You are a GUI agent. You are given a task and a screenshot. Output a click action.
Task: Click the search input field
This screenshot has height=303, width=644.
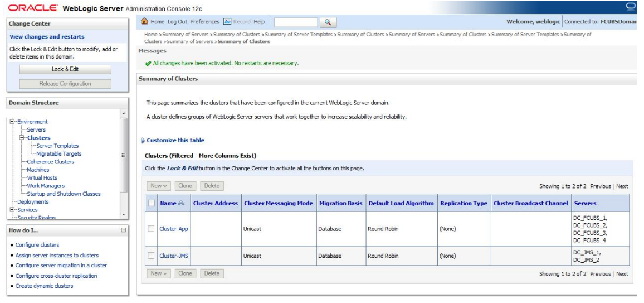pos(296,22)
